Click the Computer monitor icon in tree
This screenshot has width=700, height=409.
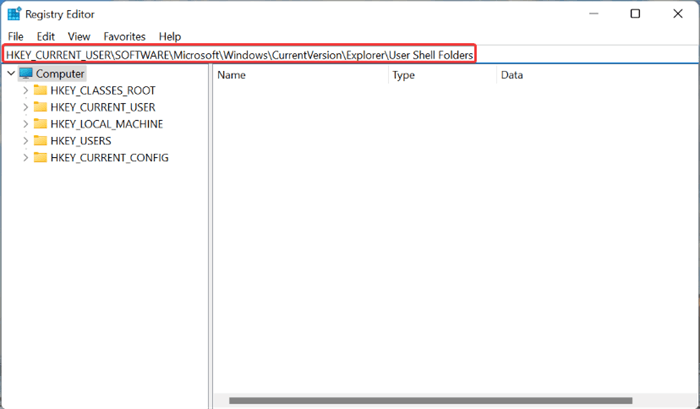[26, 73]
